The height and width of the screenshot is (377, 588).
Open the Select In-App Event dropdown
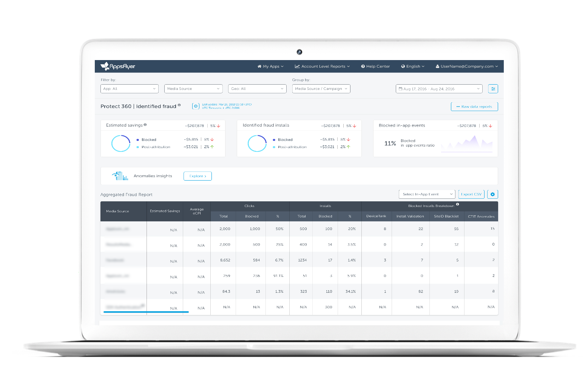[x=427, y=194]
